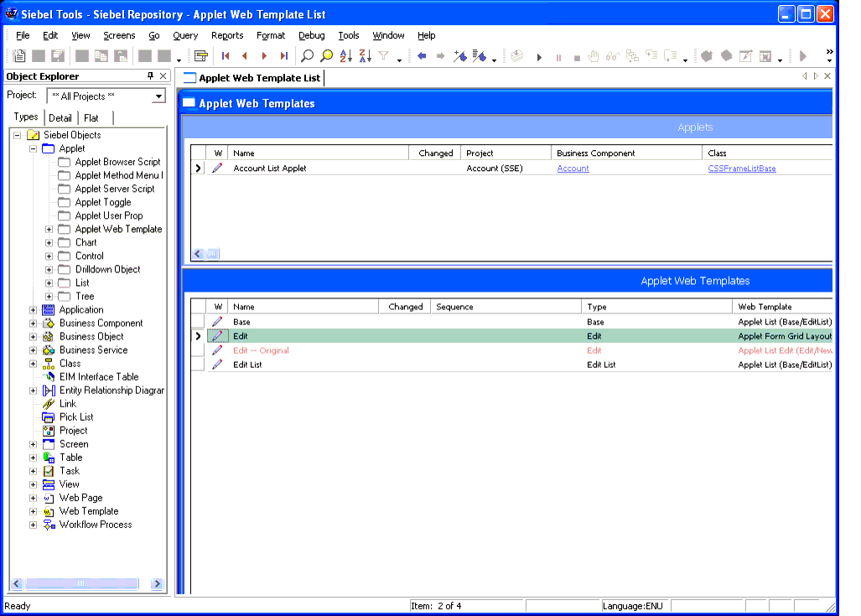Go to next record toolbar arrow
The height and width of the screenshot is (616, 861).
pyautogui.click(x=264, y=56)
